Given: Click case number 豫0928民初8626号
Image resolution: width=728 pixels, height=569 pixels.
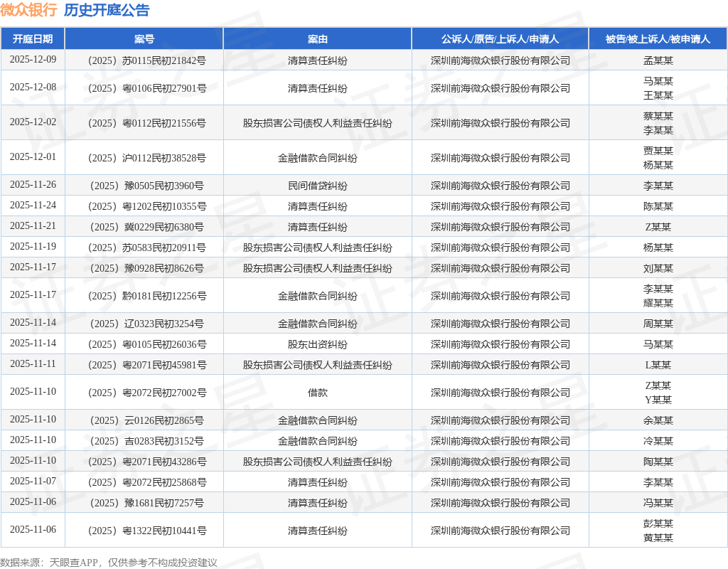Looking at the screenshot, I should (x=147, y=268).
